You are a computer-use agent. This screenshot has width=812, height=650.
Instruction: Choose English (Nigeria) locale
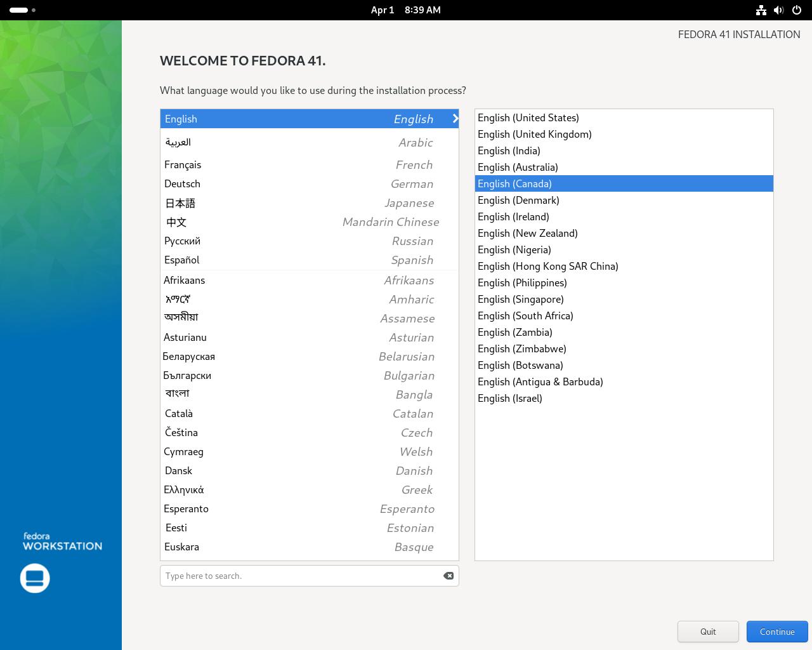[624, 249]
